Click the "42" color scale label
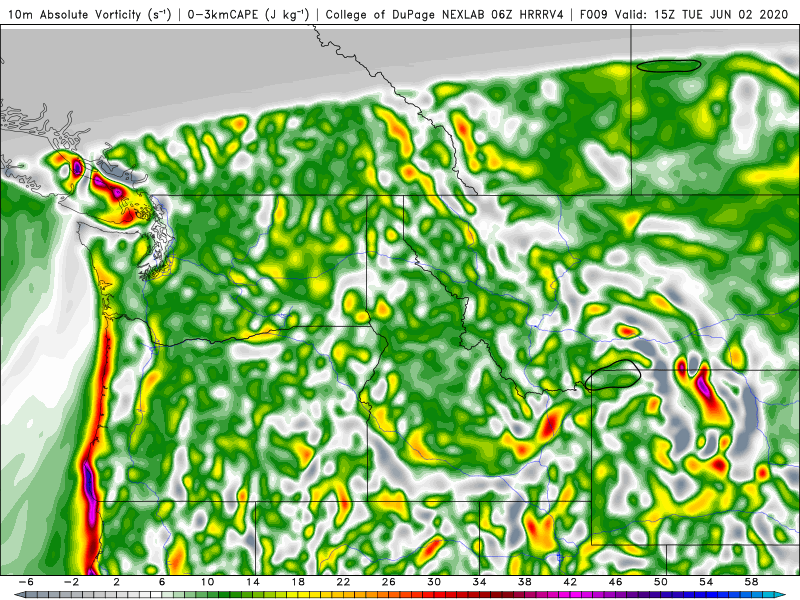The image size is (800, 600). pos(570,582)
